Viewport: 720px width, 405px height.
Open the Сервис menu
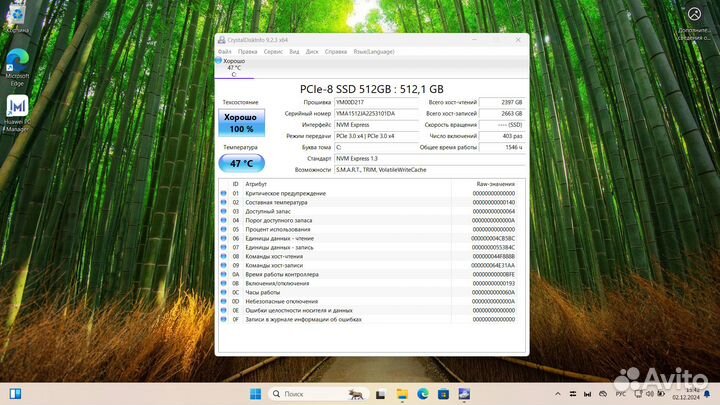[273, 52]
